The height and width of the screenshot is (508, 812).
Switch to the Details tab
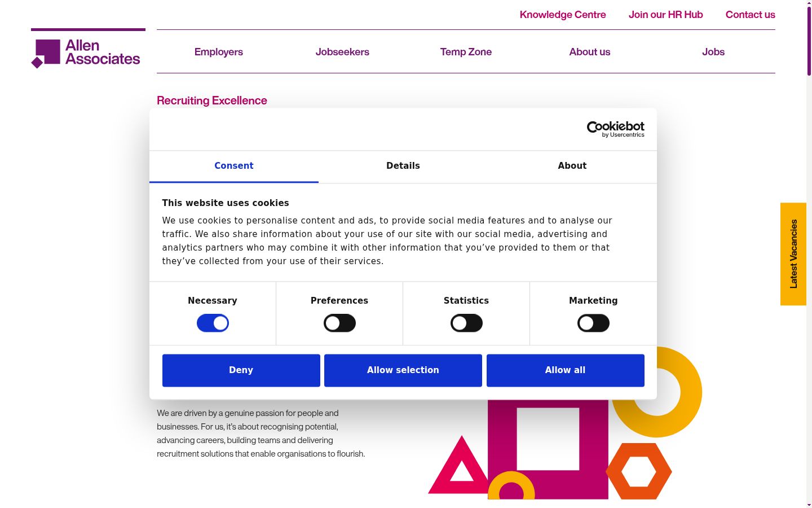(x=403, y=166)
